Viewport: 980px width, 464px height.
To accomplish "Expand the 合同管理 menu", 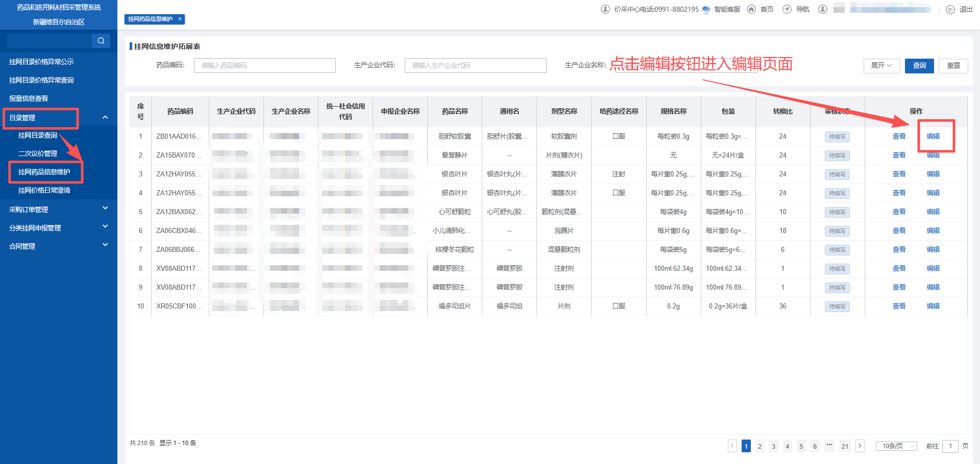I will point(105,245).
